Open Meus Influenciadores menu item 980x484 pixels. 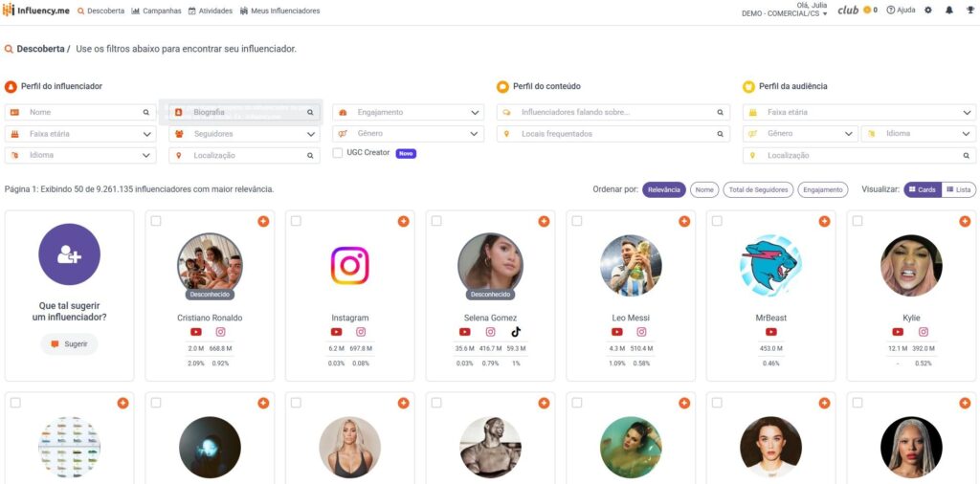coord(280,11)
